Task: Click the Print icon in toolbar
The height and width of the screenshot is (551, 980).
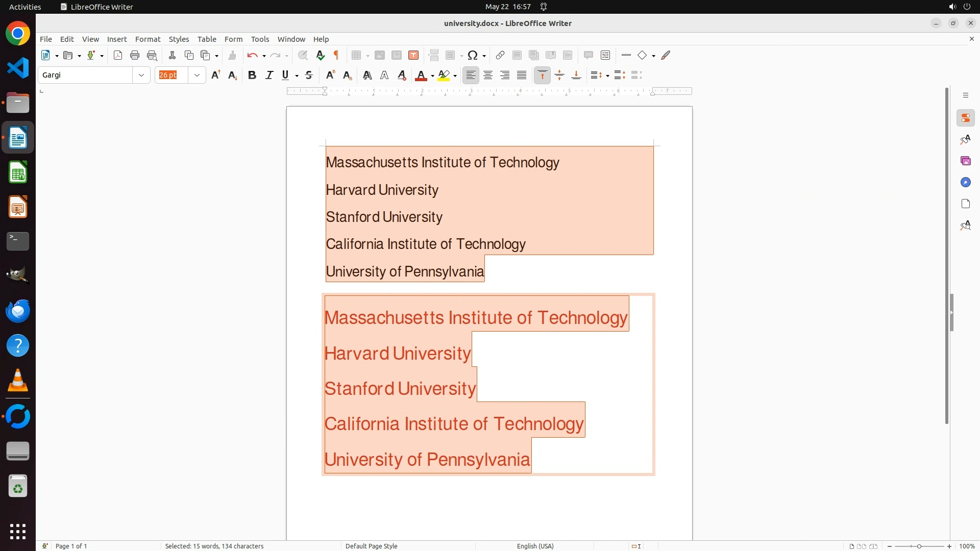Action: (x=135, y=55)
